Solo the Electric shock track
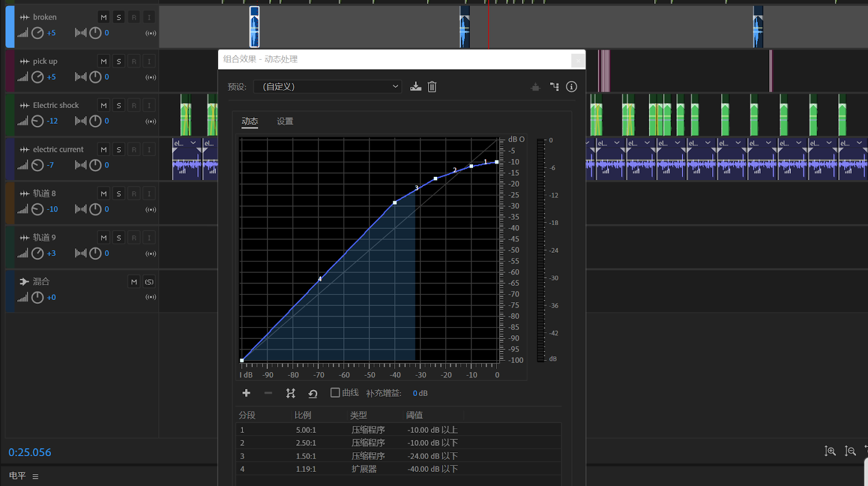 coord(119,105)
